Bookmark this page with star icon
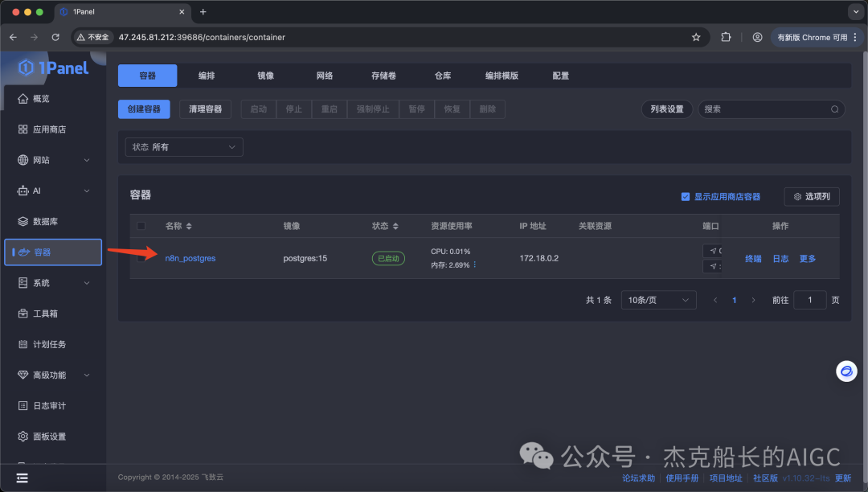The image size is (868, 492). 696,37
